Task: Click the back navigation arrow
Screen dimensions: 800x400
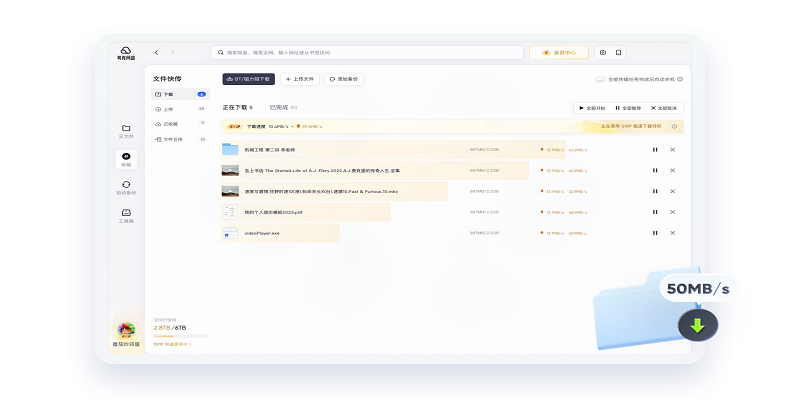Action: click(156, 52)
